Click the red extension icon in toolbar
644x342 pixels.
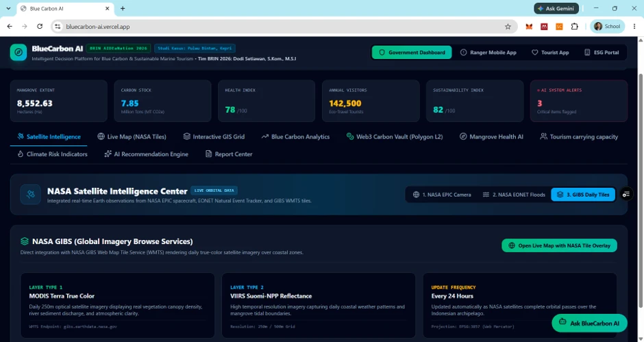[544, 26]
